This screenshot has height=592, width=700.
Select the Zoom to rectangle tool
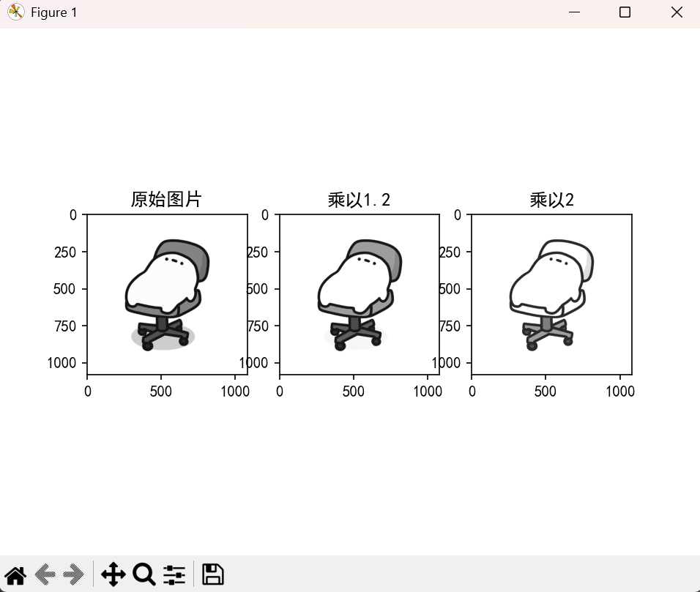144,574
